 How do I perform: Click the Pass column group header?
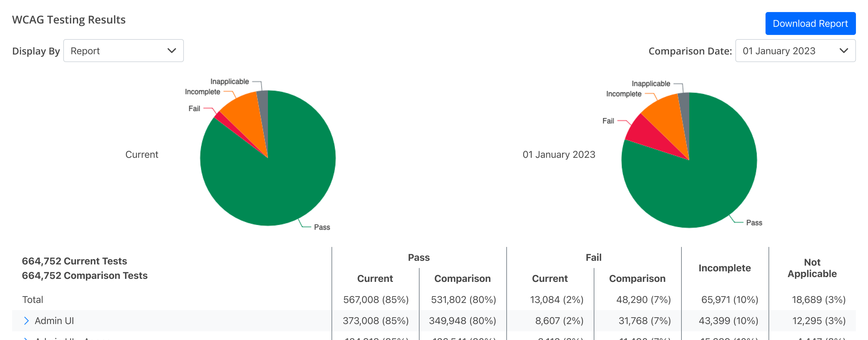418,257
